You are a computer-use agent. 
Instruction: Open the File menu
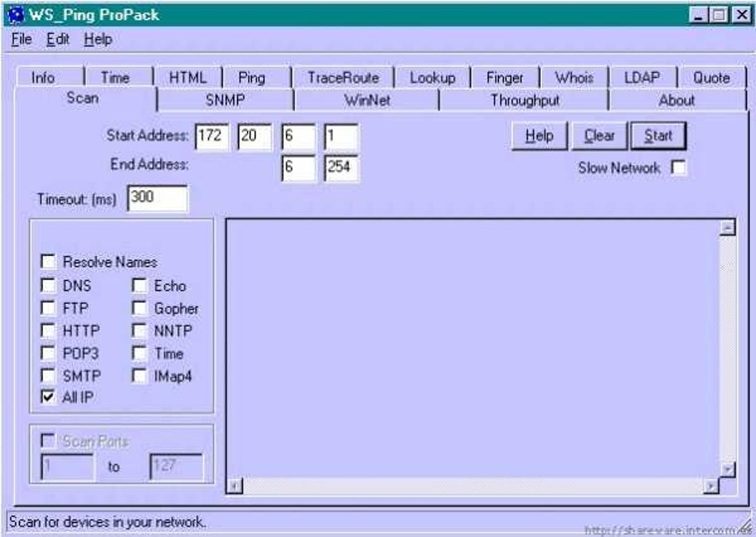(x=21, y=39)
